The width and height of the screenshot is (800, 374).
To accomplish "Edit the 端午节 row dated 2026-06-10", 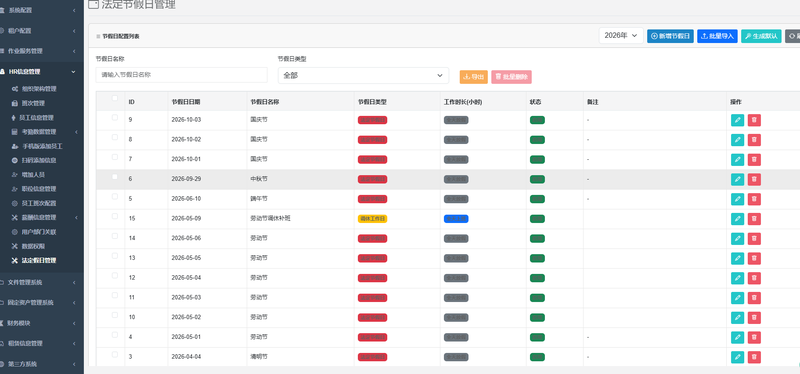I will (x=737, y=199).
